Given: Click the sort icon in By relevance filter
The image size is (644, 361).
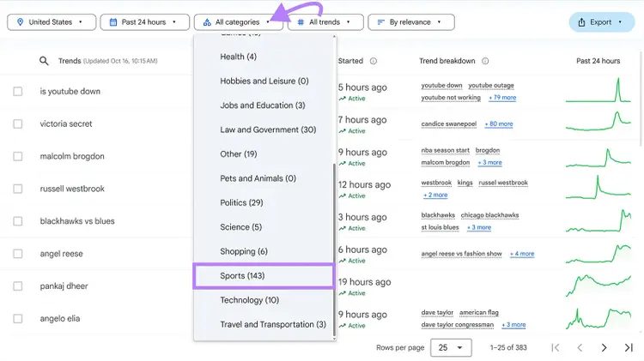Looking at the screenshot, I should (x=380, y=22).
